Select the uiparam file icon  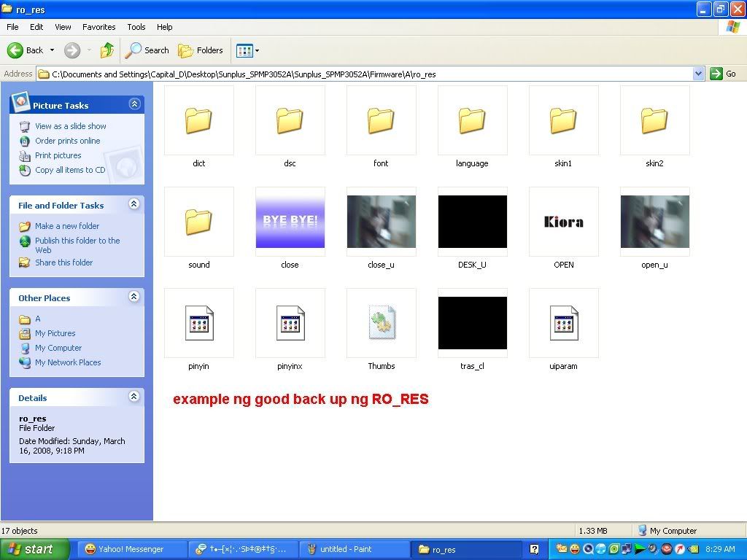click(x=564, y=323)
